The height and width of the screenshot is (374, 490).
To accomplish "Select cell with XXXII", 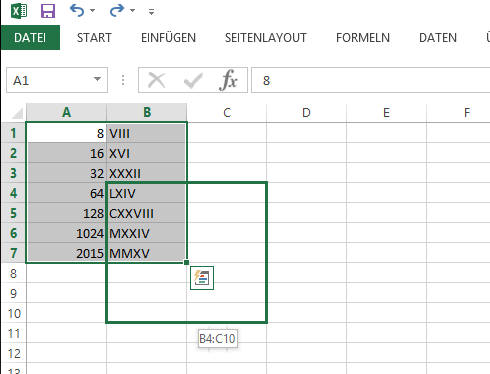I will tap(147, 173).
